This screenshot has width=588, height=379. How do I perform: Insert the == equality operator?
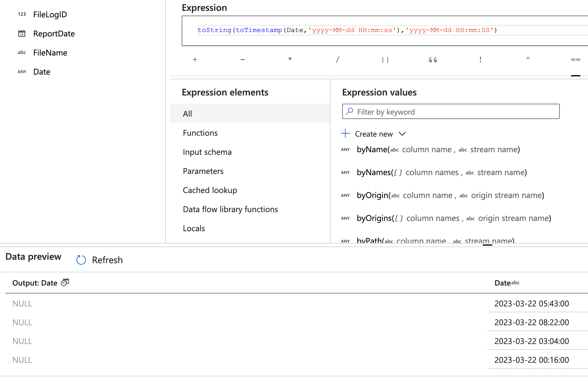click(x=575, y=60)
